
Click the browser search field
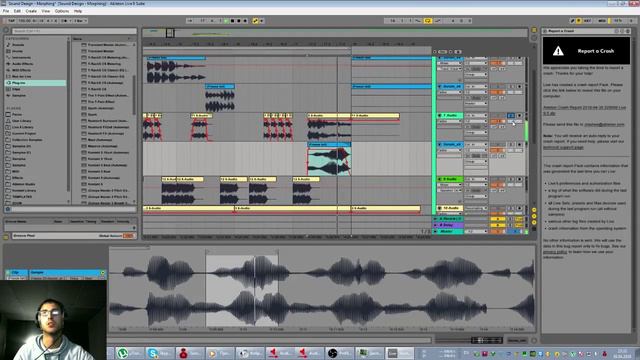click(74, 31)
